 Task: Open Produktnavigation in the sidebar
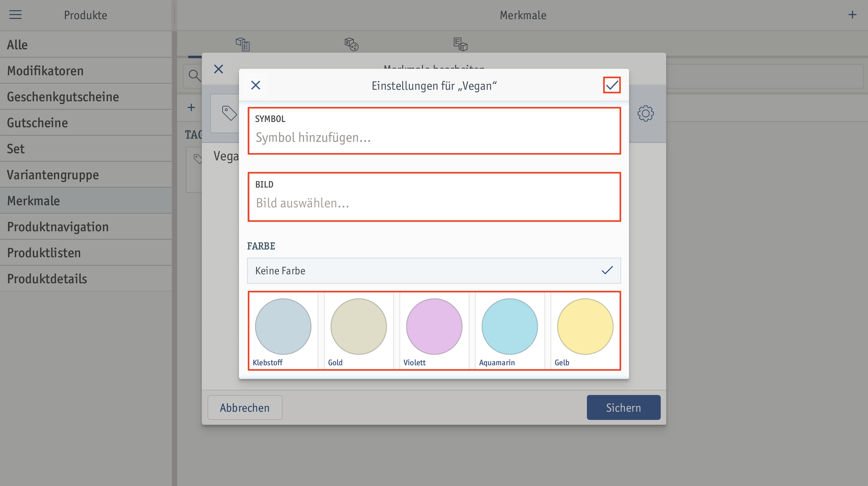click(x=86, y=227)
